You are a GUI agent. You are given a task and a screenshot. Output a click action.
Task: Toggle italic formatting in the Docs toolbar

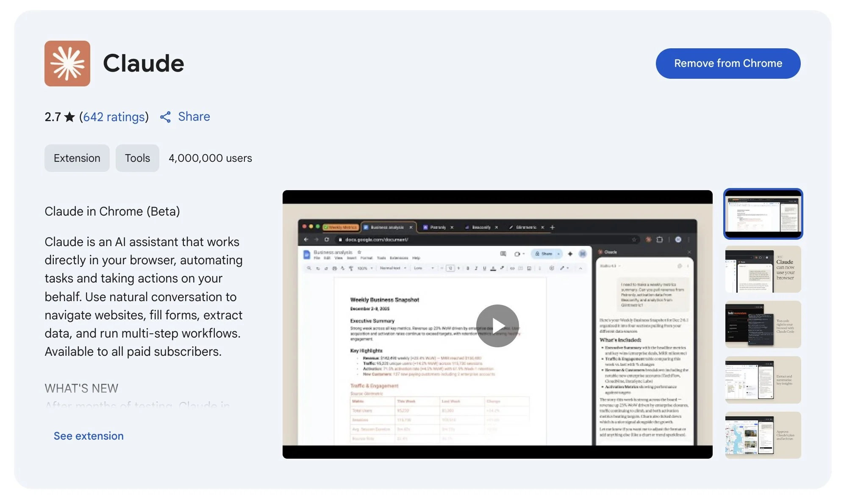coord(476,268)
